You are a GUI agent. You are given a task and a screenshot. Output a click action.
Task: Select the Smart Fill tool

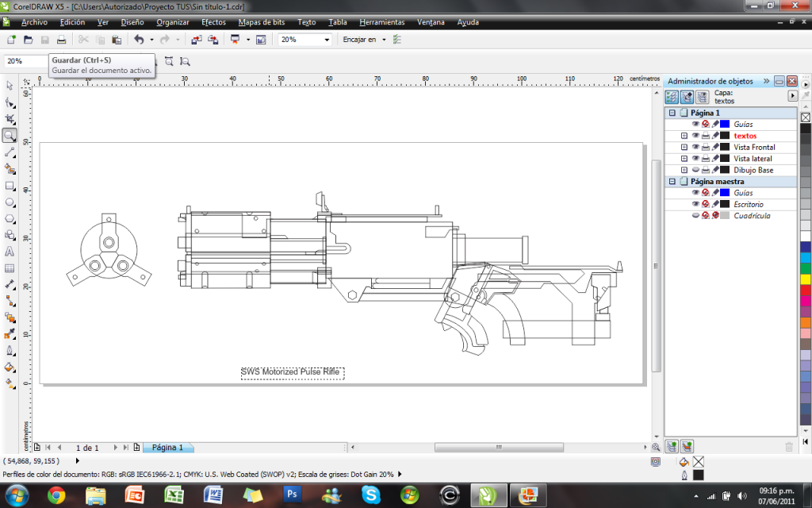point(10,169)
